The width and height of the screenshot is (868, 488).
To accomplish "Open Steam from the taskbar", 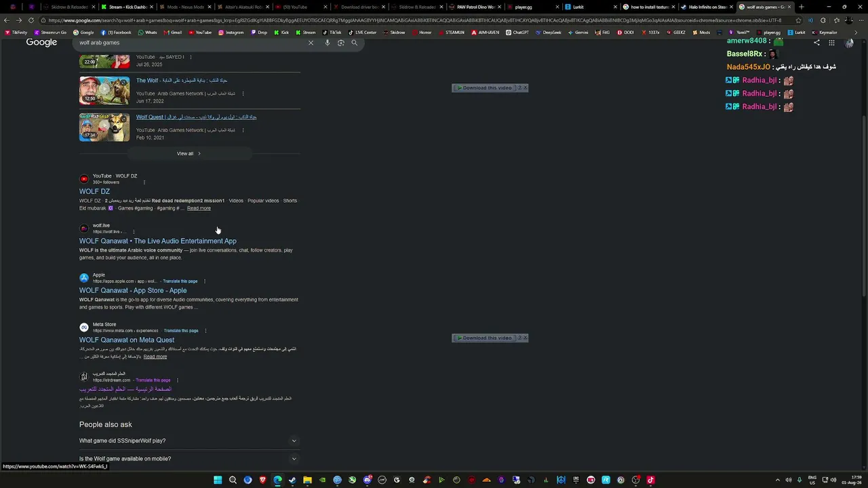I will (x=292, y=480).
